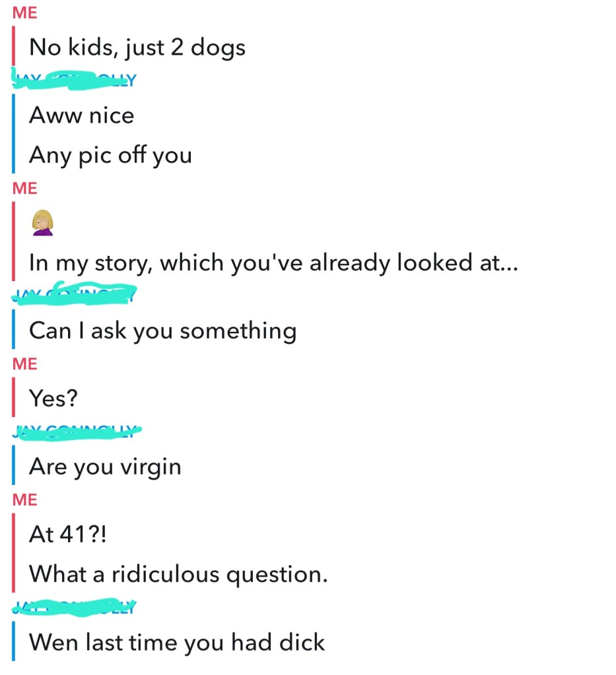Tap the facepalm emoji message

pyautogui.click(x=43, y=223)
